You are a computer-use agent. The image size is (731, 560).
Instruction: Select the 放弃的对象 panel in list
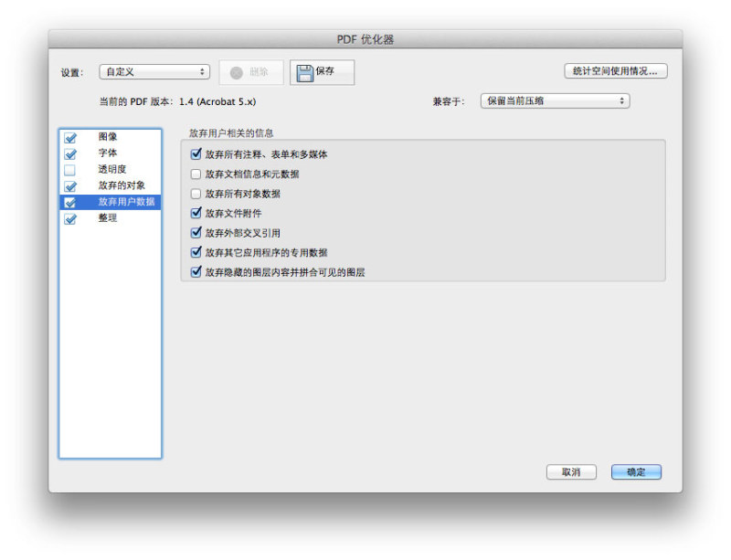pyautogui.click(x=122, y=185)
